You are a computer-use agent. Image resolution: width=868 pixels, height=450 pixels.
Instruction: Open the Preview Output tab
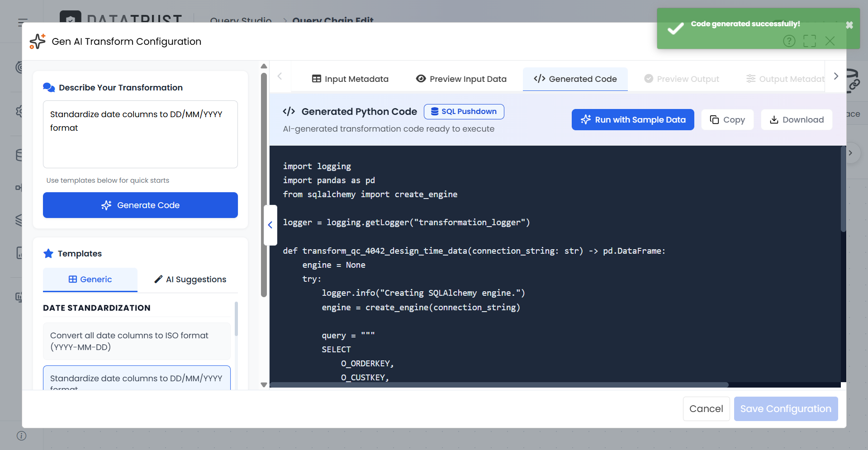point(682,79)
